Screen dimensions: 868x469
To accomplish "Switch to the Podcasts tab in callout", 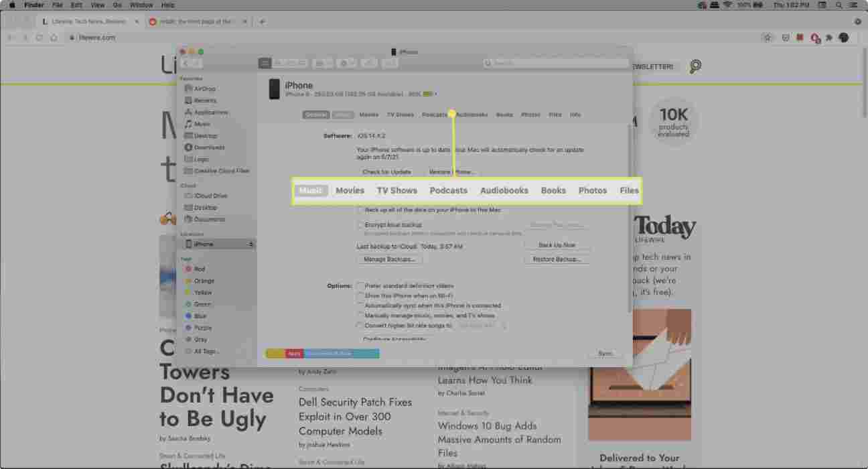I will (448, 190).
